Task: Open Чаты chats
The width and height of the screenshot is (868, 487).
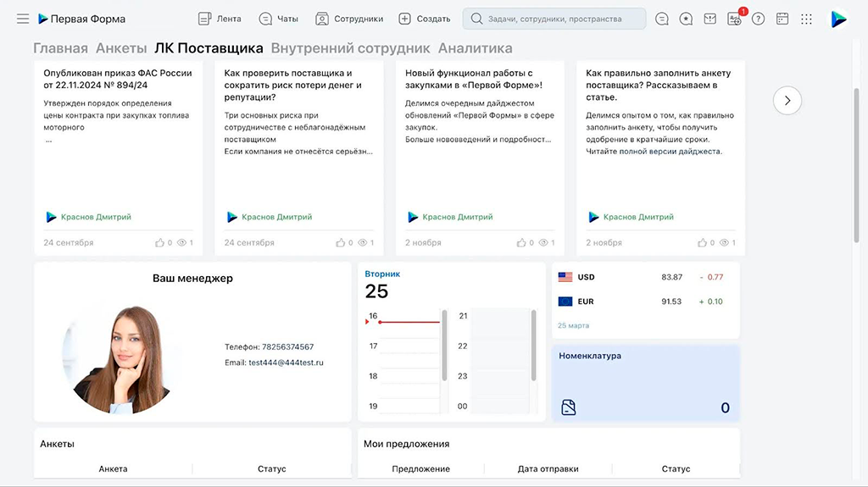Action: 278,19
